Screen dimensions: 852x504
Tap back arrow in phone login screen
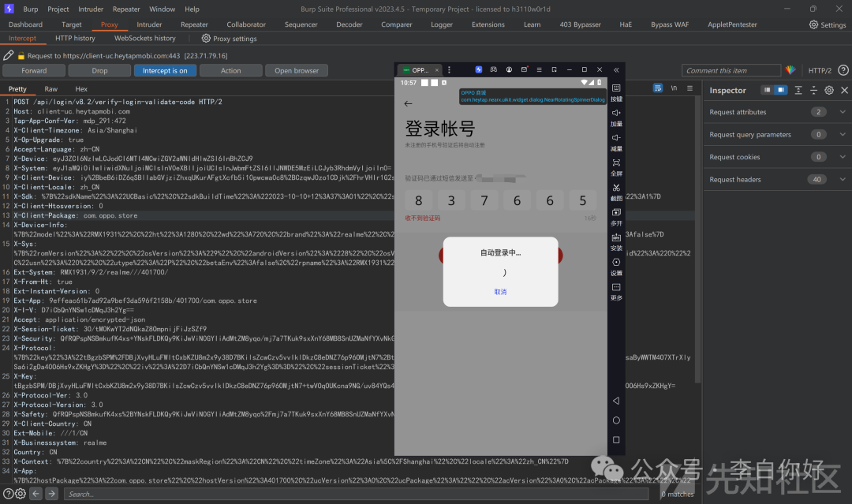[408, 103]
